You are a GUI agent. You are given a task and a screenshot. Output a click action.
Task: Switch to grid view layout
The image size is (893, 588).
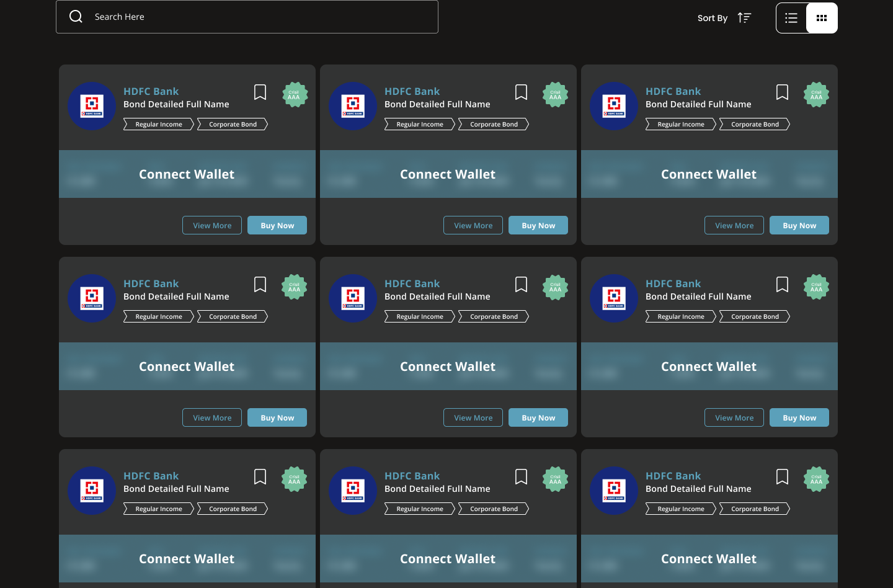pos(822,18)
